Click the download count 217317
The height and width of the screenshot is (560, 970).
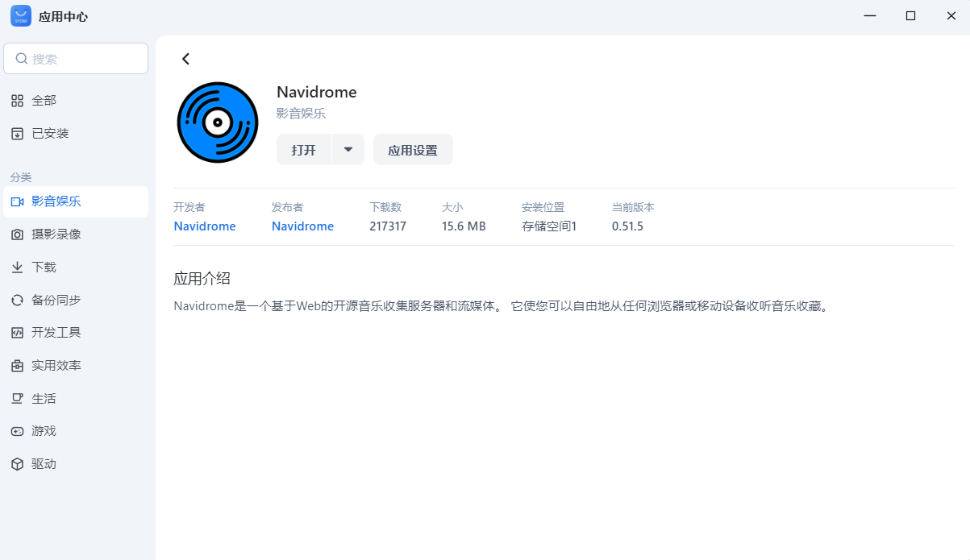tap(388, 226)
